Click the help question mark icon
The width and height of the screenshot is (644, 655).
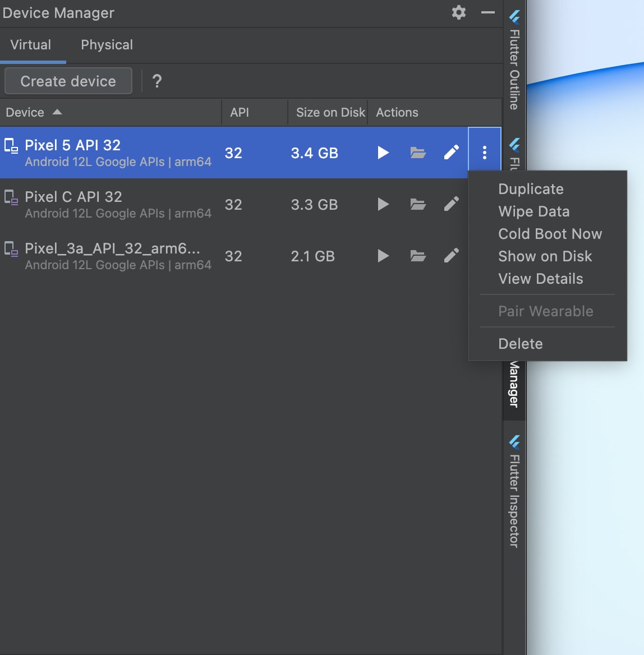(x=157, y=81)
